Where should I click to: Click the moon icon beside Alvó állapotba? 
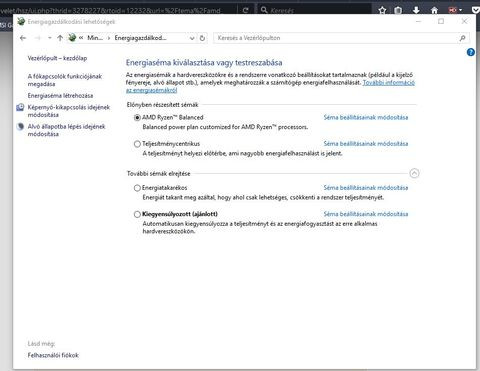(20, 127)
